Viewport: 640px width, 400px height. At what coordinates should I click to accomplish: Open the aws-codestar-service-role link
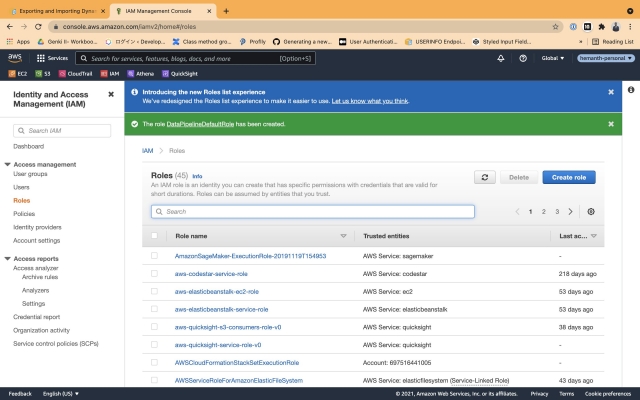tap(211, 274)
